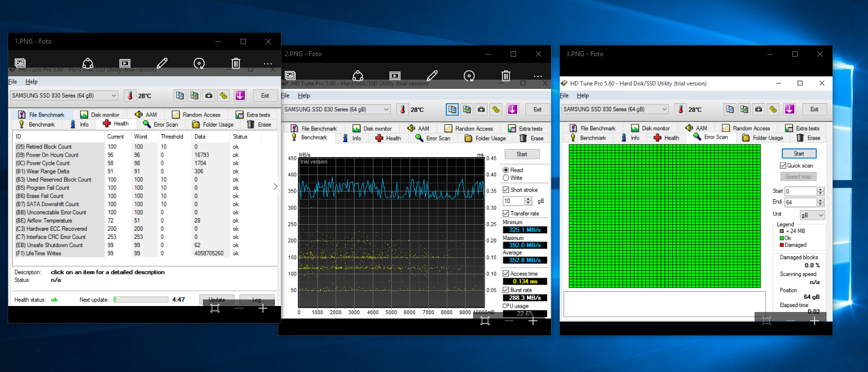Screen dimensions: 868x372
Task: Select the Read radio button
Action: pyautogui.click(x=506, y=170)
